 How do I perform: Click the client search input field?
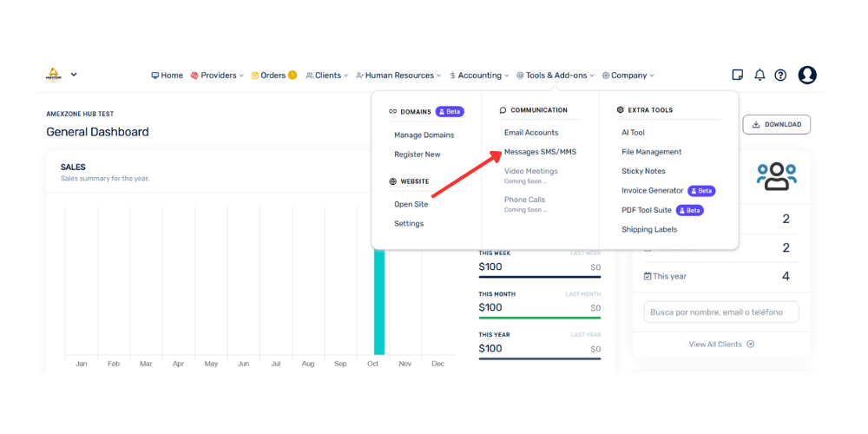click(721, 312)
